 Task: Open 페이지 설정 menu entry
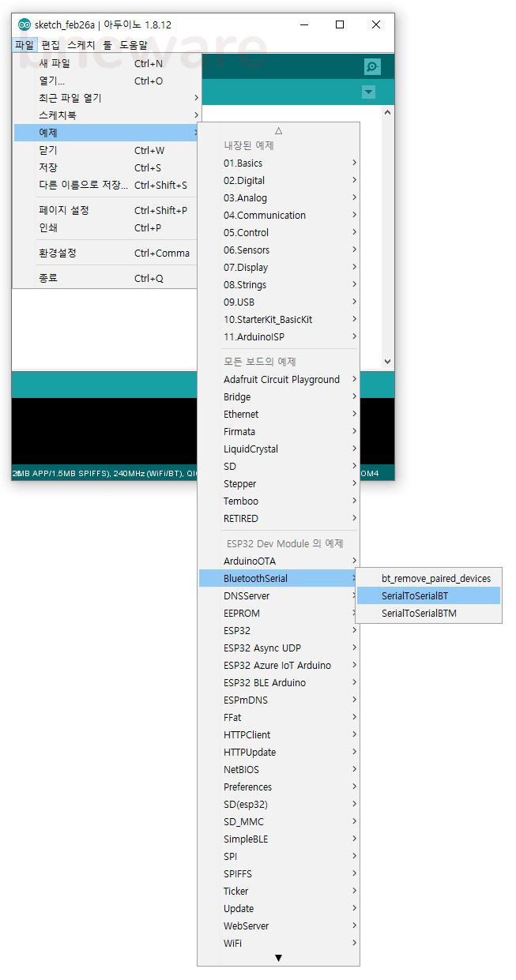click(x=106, y=210)
